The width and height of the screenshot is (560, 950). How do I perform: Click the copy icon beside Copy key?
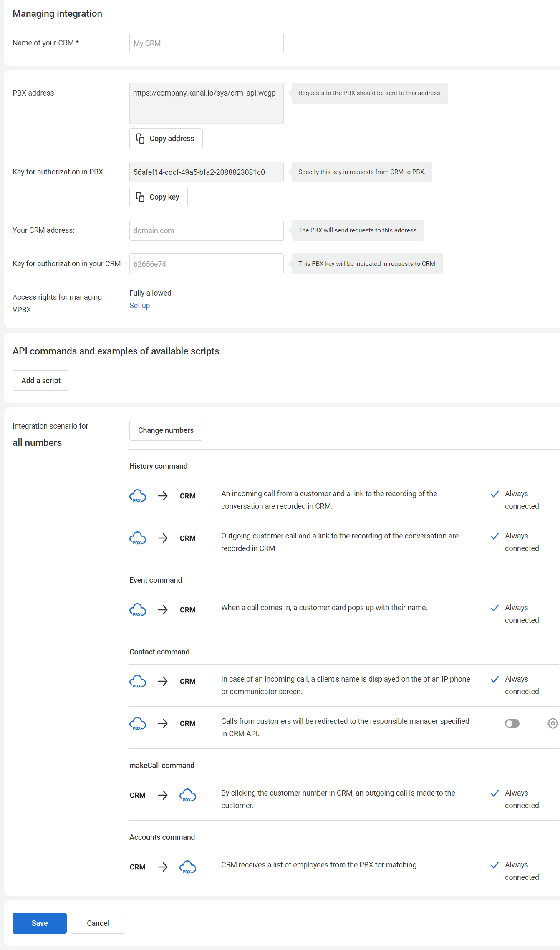(140, 197)
